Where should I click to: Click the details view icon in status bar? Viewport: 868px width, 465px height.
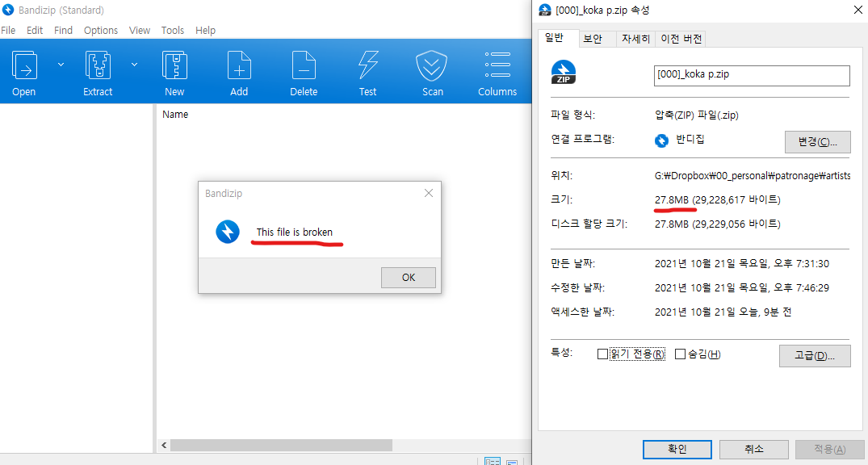(x=492, y=462)
